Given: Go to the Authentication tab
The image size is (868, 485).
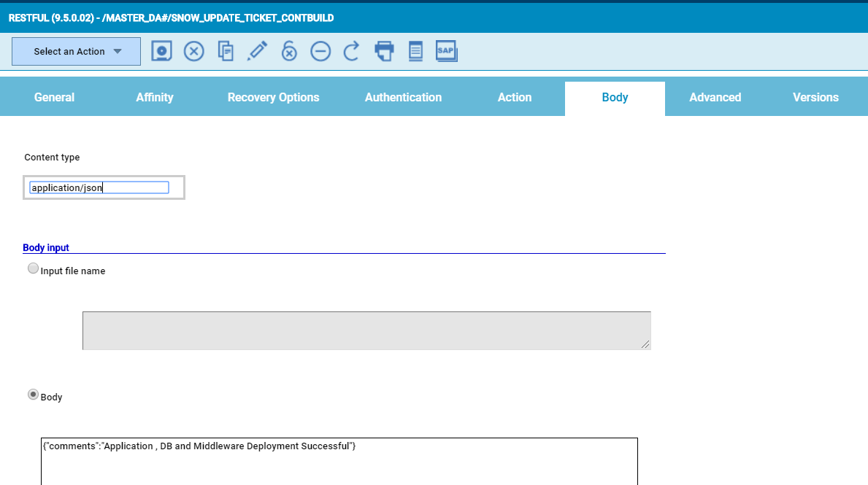Looking at the screenshot, I should pos(403,98).
